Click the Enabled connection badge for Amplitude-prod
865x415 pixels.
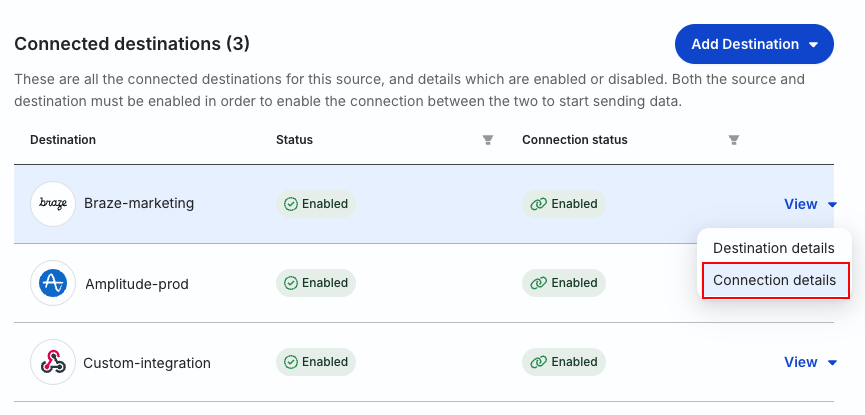pyautogui.click(x=564, y=283)
